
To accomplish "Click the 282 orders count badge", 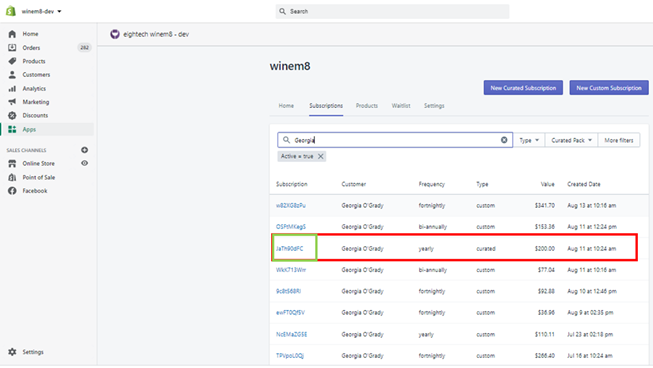I will pyautogui.click(x=85, y=47).
